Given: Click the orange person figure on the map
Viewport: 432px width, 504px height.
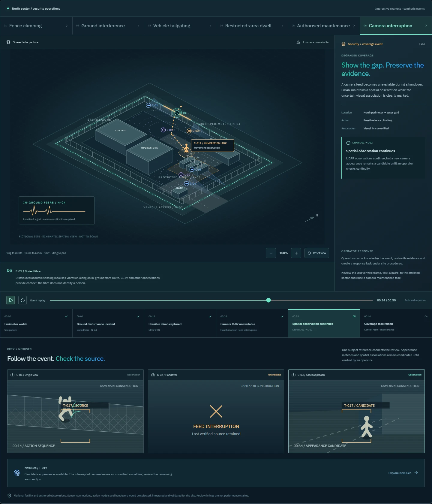Looking at the screenshot, I should 186,148.
